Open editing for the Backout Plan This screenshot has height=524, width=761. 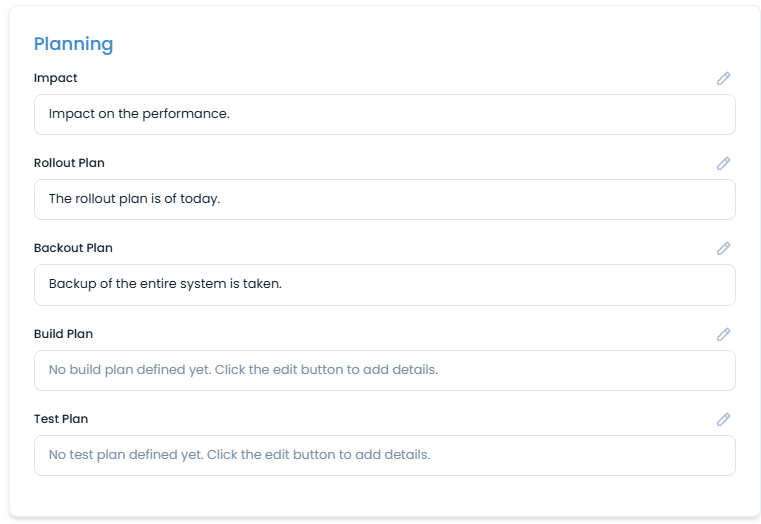pos(724,248)
